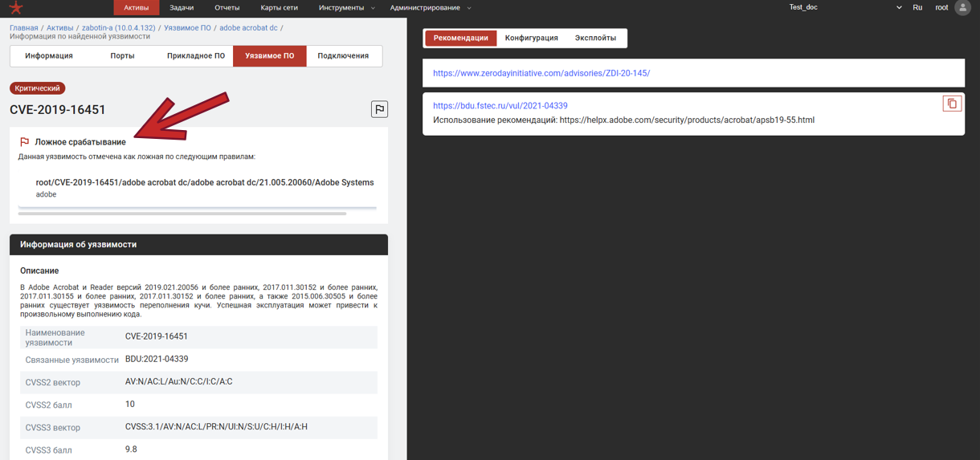Open the Test_doc selector dropdown
Screen dimensions: 980x460
point(845,8)
